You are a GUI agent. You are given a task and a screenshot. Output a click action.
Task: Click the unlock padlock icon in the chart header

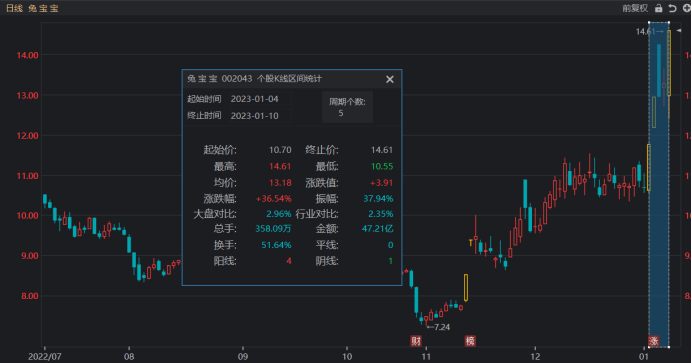658,8
